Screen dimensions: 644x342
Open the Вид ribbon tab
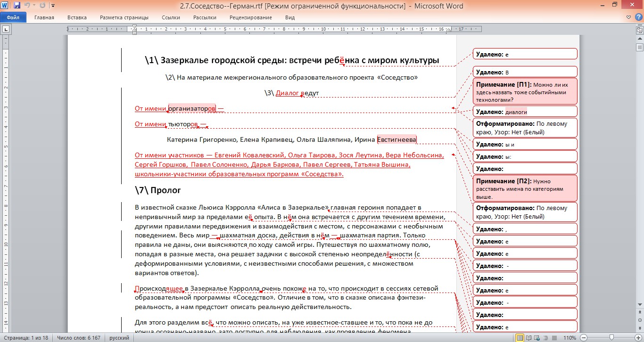point(290,17)
